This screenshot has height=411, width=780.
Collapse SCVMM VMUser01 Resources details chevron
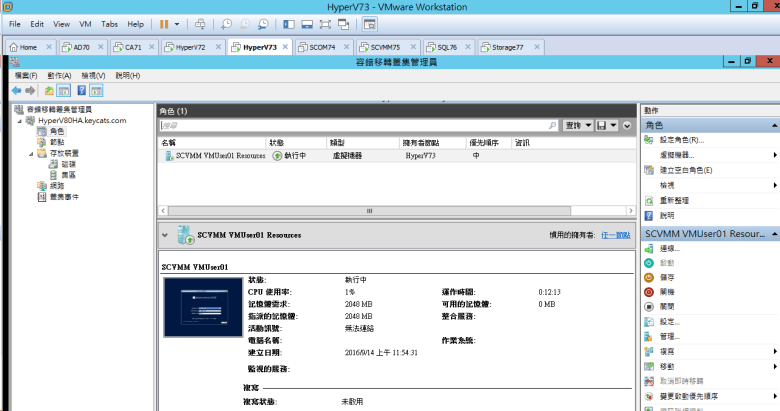pos(165,235)
